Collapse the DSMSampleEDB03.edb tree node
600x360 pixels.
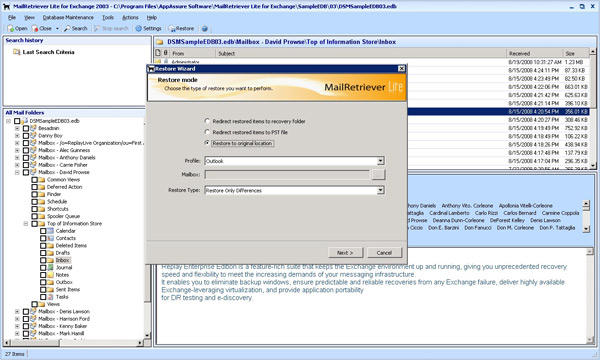click(x=8, y=121)
